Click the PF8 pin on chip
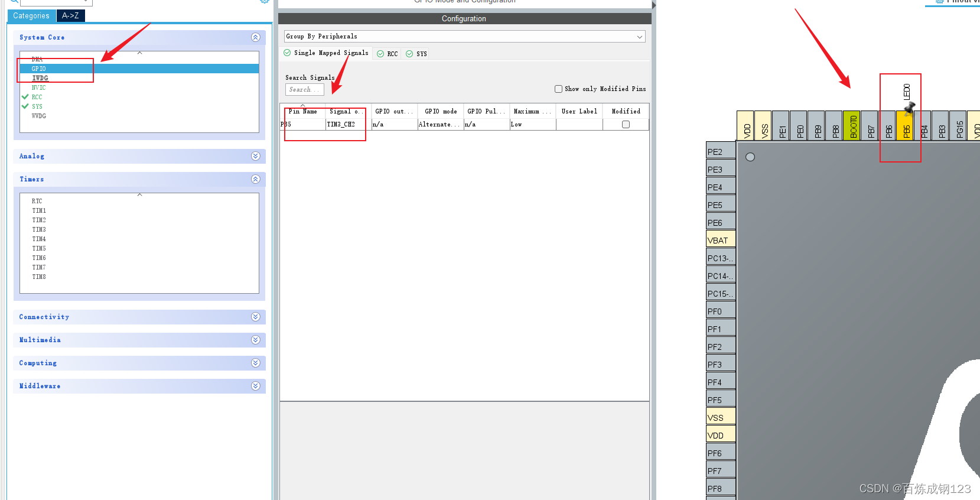980x500 pixels. click(x=721, y=488)
